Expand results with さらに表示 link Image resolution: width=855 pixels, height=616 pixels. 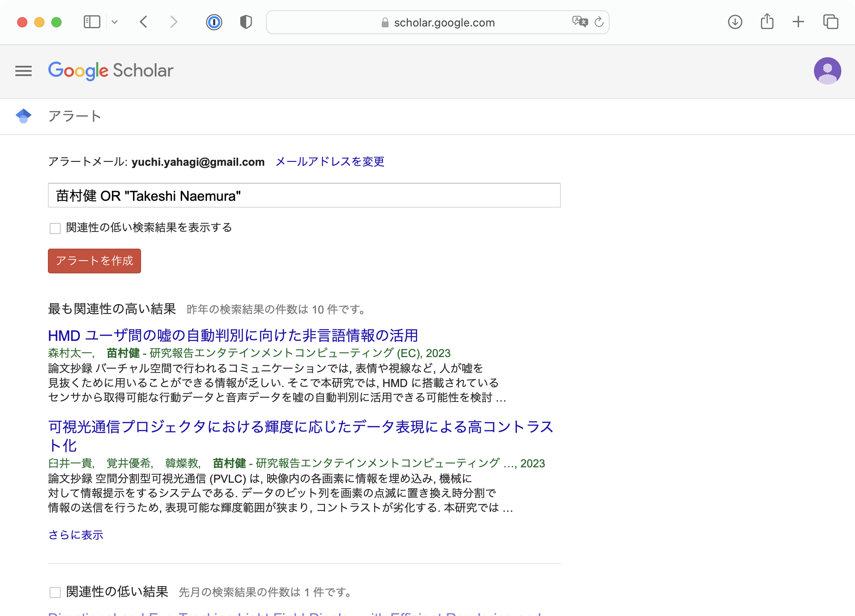pos(76,535)
